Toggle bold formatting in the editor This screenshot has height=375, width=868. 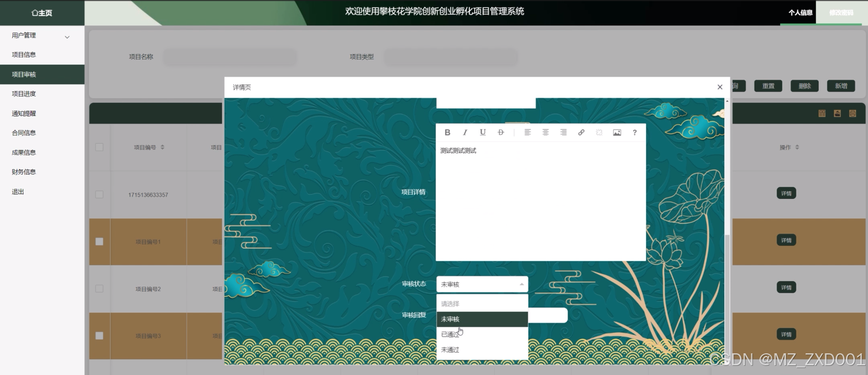tap(448, 132)
